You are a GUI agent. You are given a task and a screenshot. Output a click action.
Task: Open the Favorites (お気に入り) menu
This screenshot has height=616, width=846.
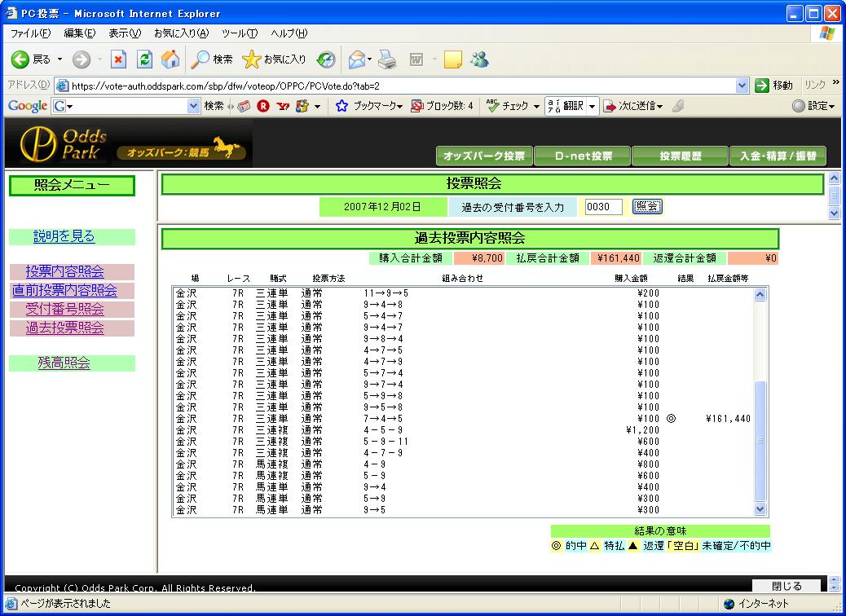(181, 33)
